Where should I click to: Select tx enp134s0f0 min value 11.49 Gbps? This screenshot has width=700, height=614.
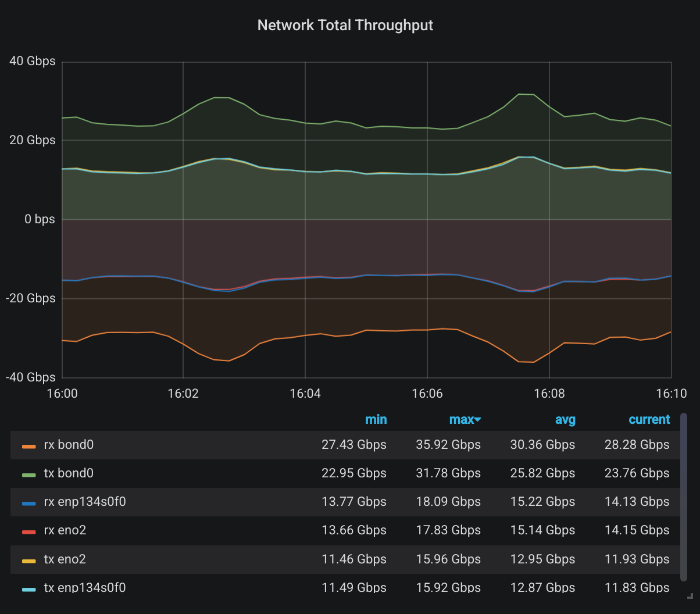coord(354,588)
